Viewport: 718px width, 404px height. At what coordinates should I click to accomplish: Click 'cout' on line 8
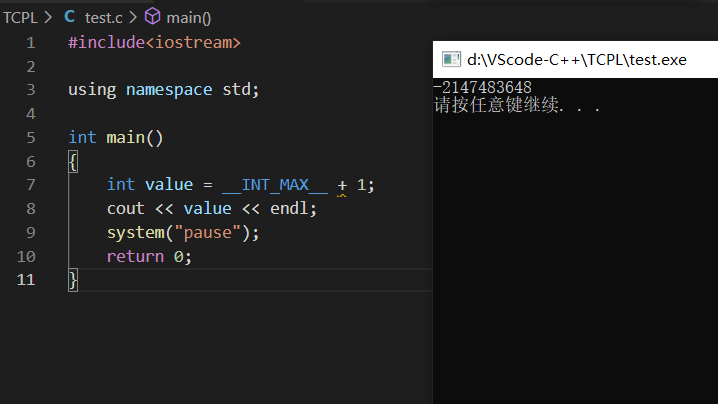click(125, 209)
